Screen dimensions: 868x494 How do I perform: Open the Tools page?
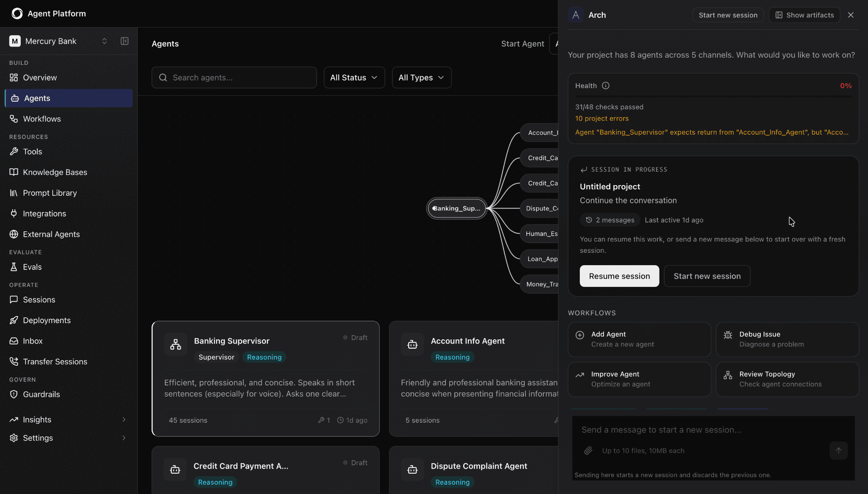(x=69, y=152)
